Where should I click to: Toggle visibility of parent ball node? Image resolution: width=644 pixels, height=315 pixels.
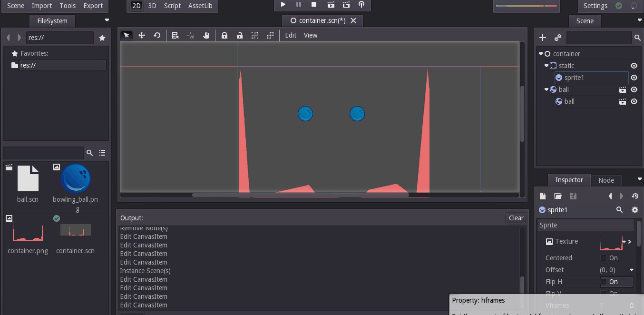(634, 89)
